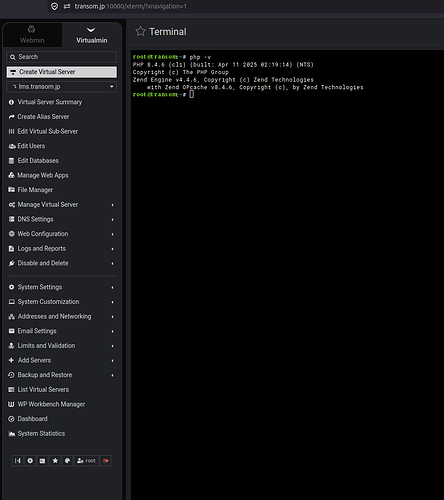This screenshot has height=500, width=444.
Task: Open Edit Virtual Sub-Server link
Action: click(x=48, y=132)
